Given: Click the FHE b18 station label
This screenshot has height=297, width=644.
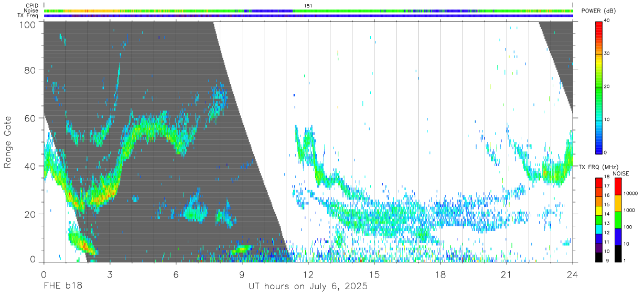Looking at the screenshot, I should [x=63, y=286].
